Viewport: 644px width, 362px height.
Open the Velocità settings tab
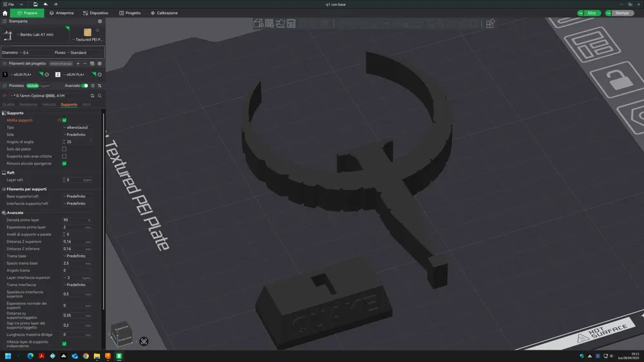[x=49, y=105]
